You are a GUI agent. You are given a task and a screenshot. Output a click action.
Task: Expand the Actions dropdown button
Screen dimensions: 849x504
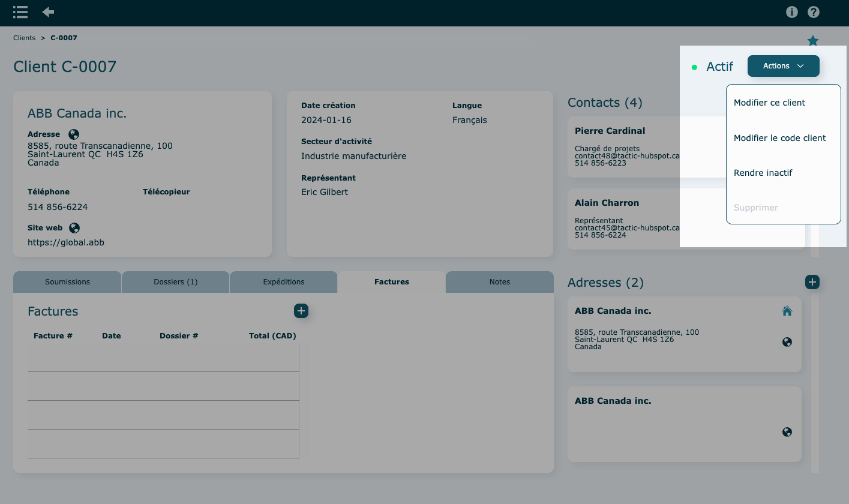(783, 66)
